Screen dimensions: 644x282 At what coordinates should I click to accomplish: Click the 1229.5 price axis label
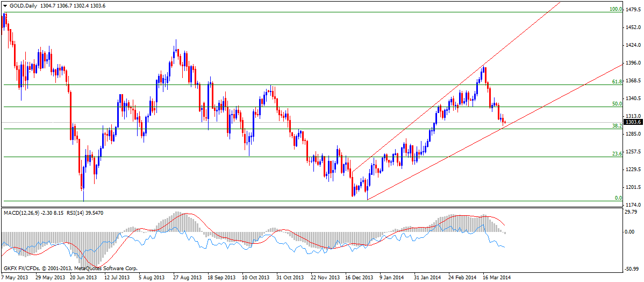pos(634,170)
